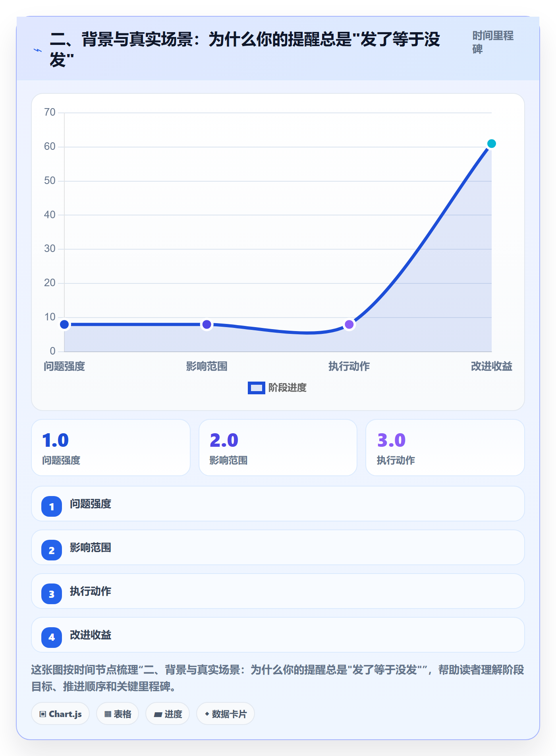Click the cyan chart data point above 改进收益

(x=491, y=143)
